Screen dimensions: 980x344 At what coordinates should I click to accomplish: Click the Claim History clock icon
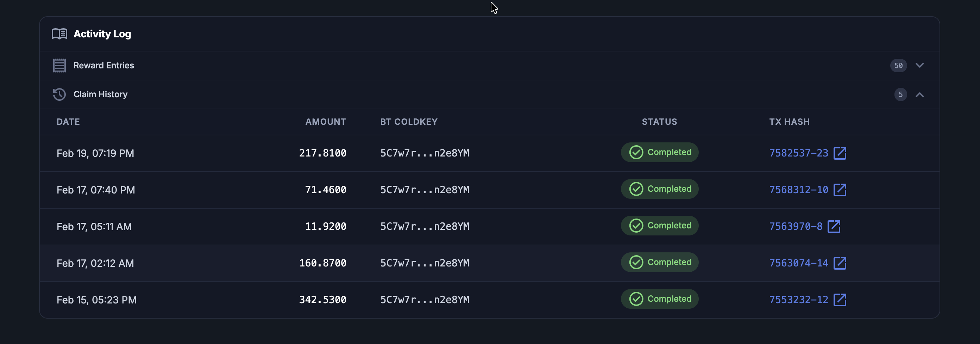59,94
